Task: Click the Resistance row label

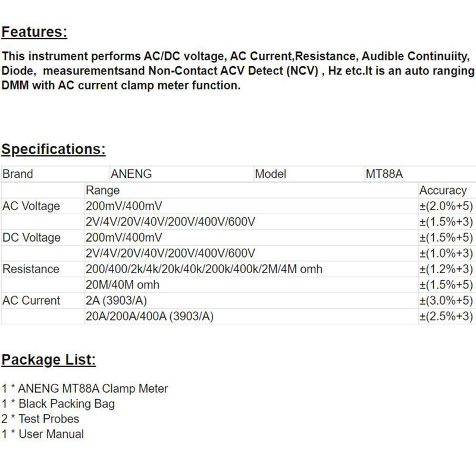Action: click(31, 269)
